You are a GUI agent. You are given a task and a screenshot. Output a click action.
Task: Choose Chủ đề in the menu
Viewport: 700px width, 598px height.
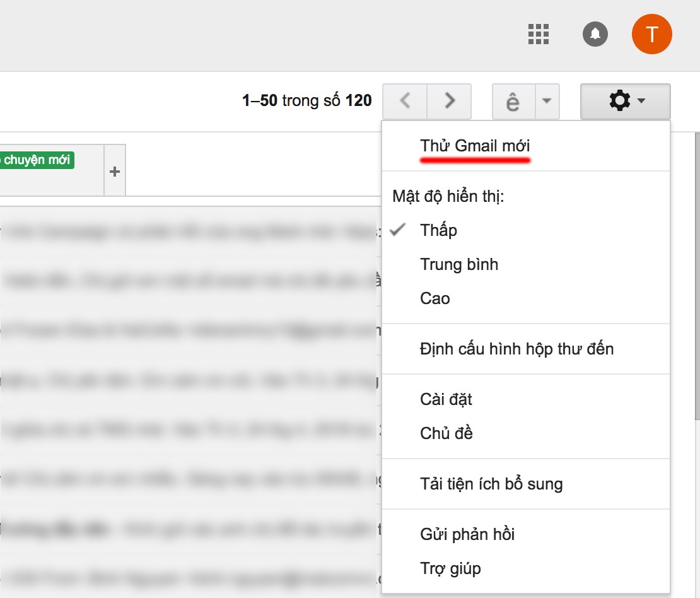pyautogui.click(x=446, y=433)
